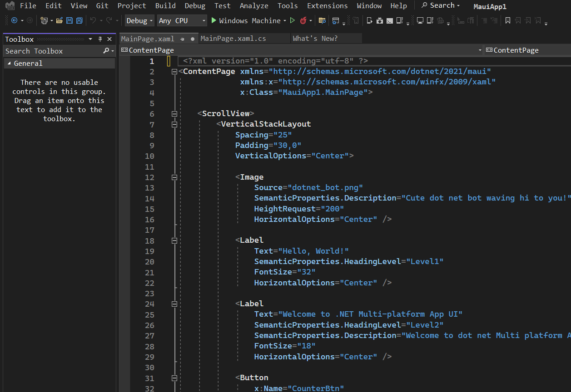Image resolution: width=571 pixels, height=392 pixels.
Task: Click line number 15 in the gutter
Action: click(x=149, y=209)
